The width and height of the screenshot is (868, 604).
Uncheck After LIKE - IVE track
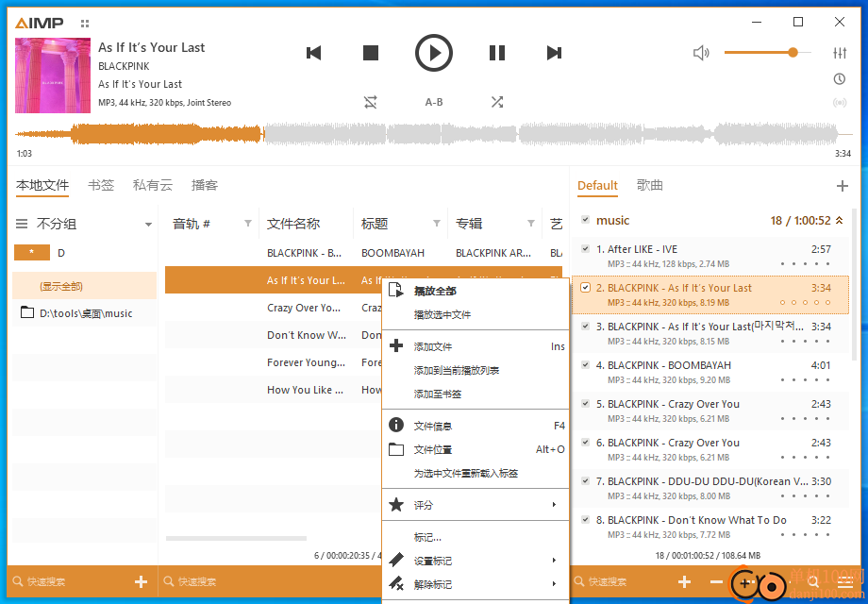(x=585, y=249)
